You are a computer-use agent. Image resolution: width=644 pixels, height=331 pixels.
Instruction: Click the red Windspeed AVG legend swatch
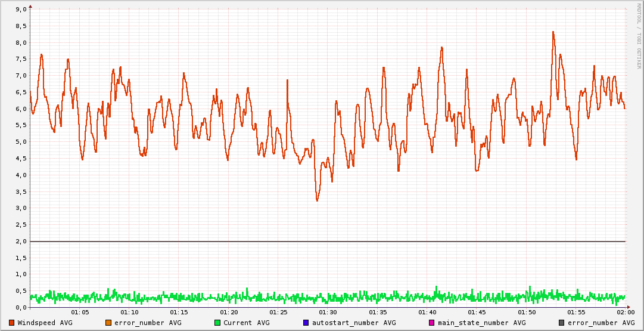click(x=12, y=323)
